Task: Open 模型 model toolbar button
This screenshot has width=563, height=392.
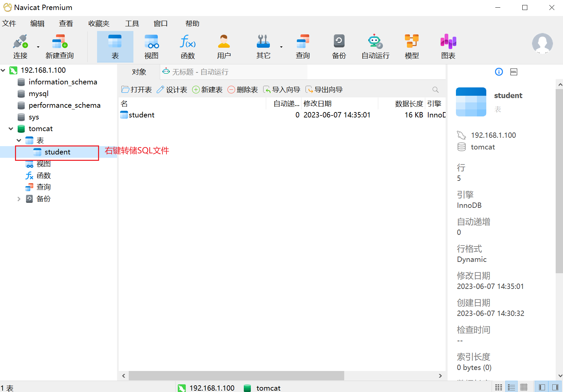Action: pos(412,47)
